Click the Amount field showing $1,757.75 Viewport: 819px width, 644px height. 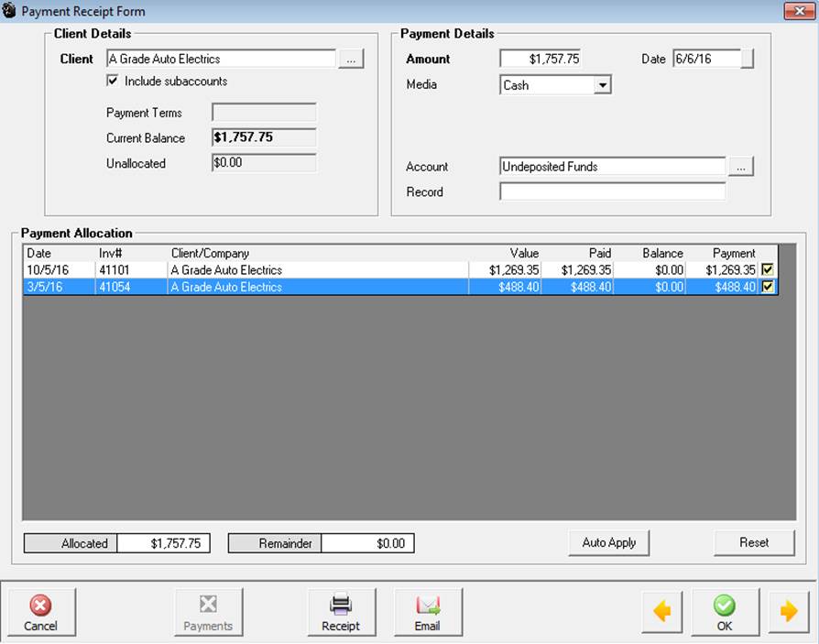pyautogui.click(x=541, y=59)
